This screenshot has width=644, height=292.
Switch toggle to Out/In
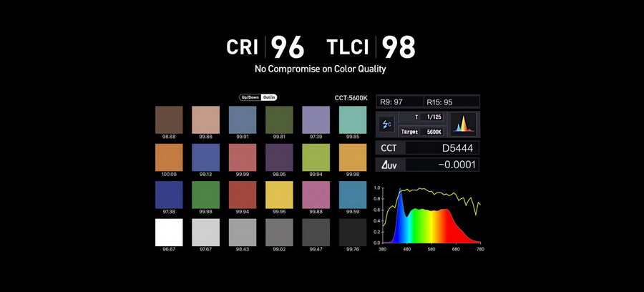point(270,97)
